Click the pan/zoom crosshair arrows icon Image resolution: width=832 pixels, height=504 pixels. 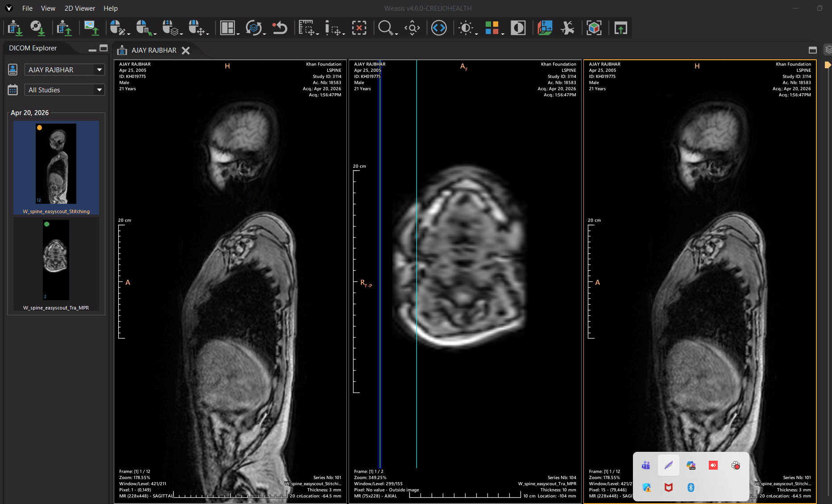click(412, 28)
